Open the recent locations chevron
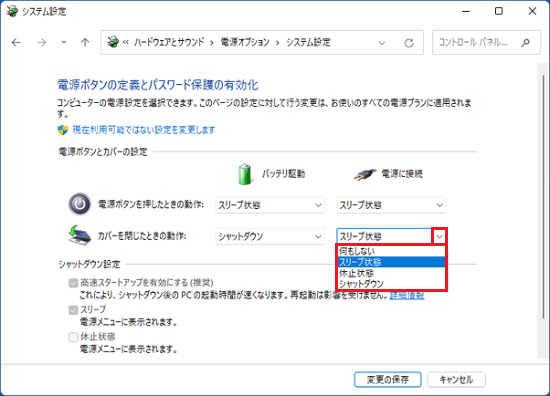This screenshot has height=396, width=550. [x=63, y=42]
